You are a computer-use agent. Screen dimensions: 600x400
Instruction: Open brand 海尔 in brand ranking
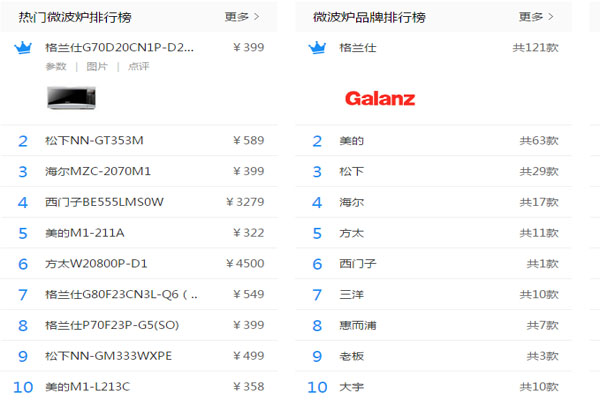pyautogui.click(x=352, y=202)
